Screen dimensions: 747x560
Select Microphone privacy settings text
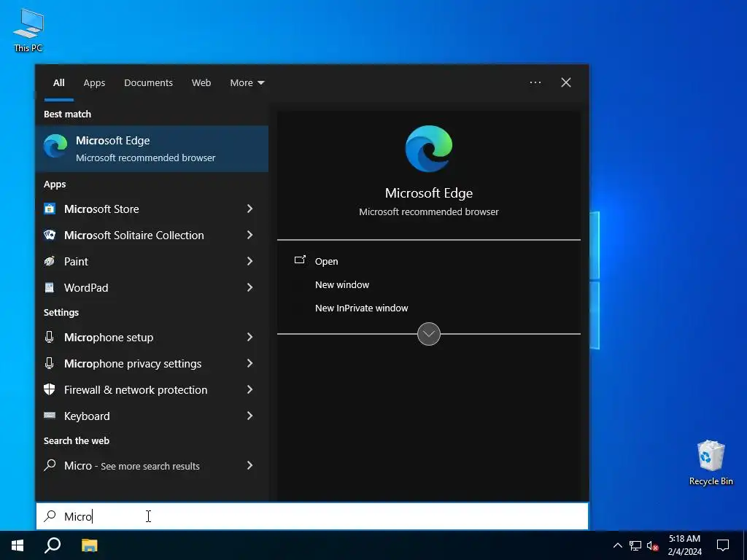click(133, 364)
